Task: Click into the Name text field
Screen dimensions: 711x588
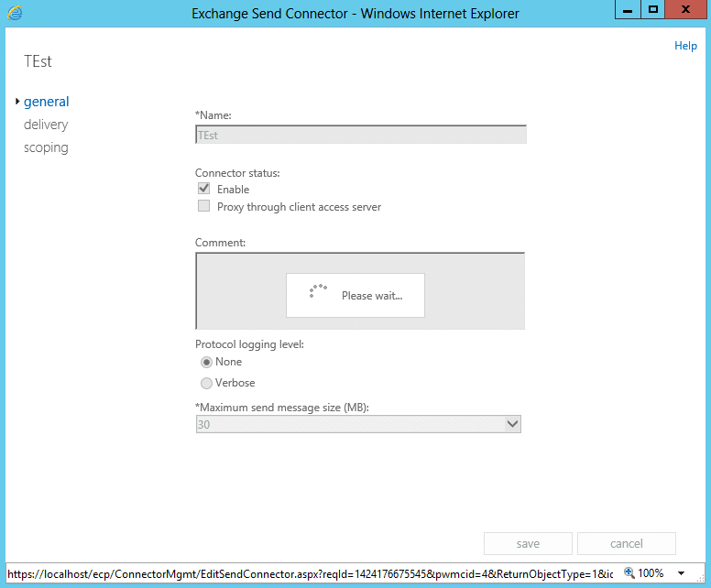Action: [x=361, y=135]
